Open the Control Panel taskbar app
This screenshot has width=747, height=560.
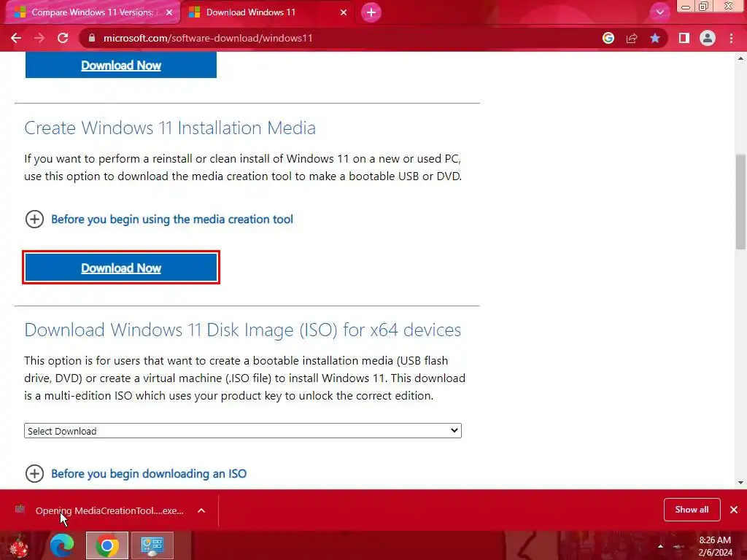pyautogui.click(x=152, y=545)
